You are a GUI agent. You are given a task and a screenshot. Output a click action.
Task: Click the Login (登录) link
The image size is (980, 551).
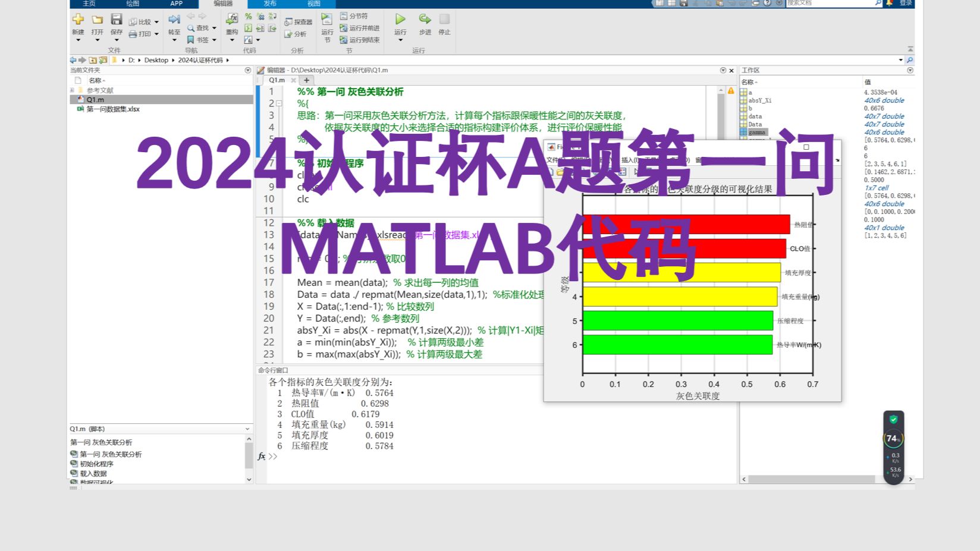tap(905, 3)
